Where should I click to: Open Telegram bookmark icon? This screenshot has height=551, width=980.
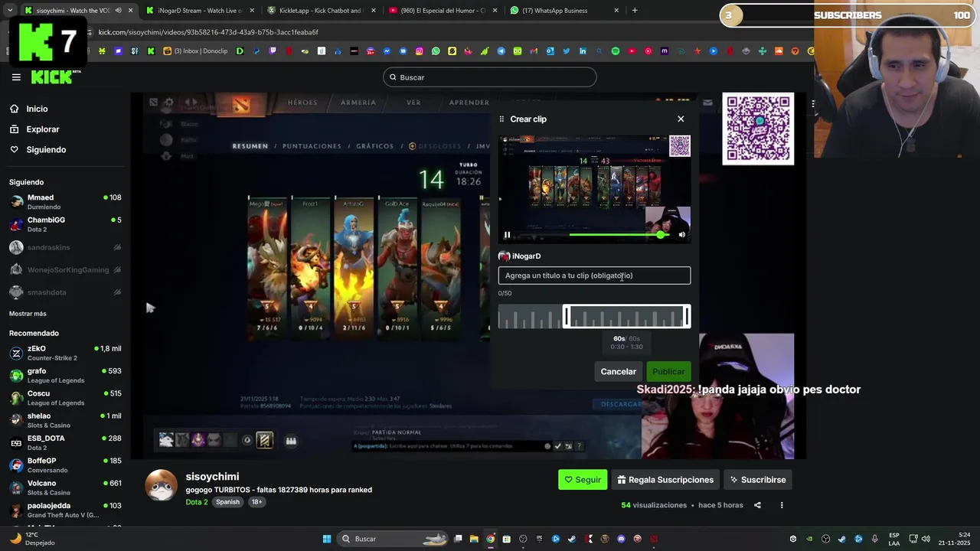pos(501,51)
